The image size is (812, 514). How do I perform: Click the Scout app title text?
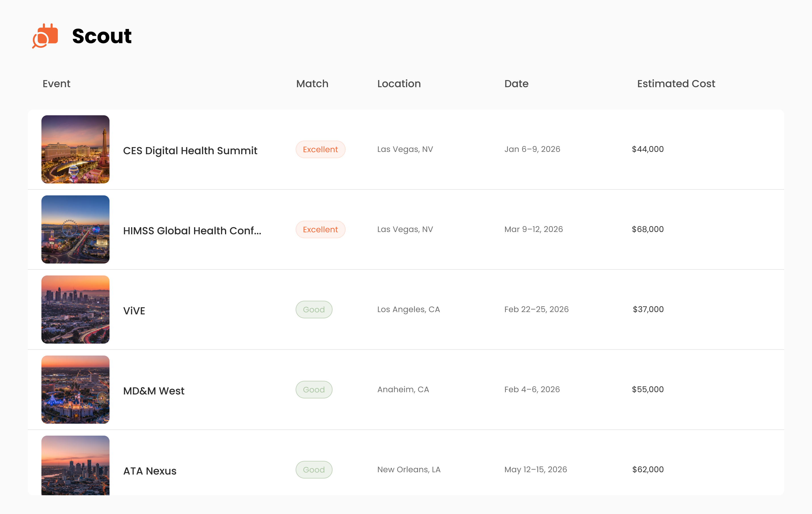(102, 36)
